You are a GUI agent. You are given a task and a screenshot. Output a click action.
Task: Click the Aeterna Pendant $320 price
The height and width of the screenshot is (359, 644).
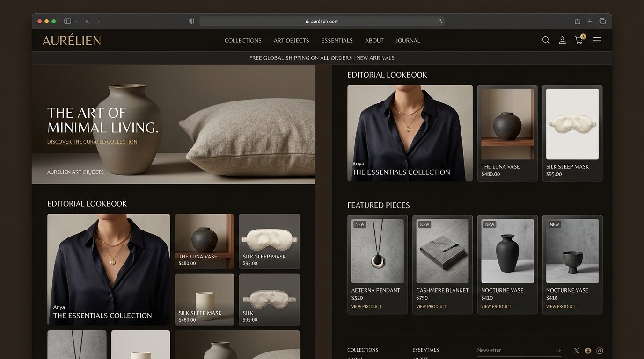pos(357,298)
